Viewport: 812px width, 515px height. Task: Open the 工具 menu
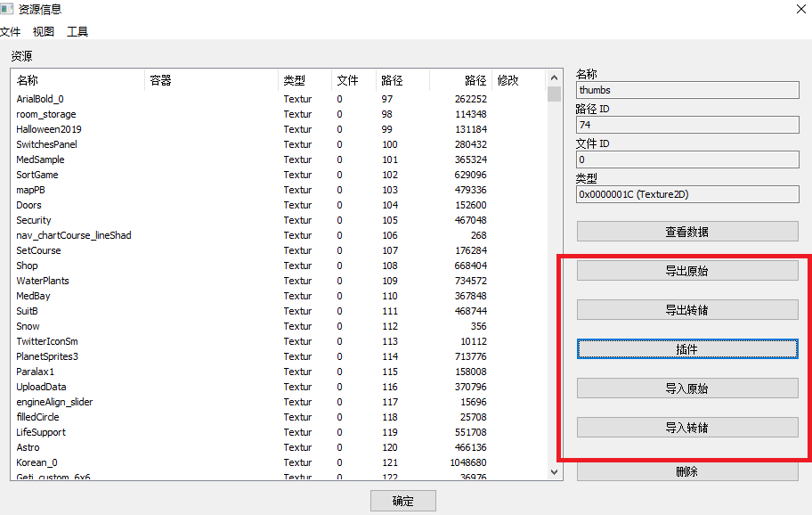(x=77, y=31)
